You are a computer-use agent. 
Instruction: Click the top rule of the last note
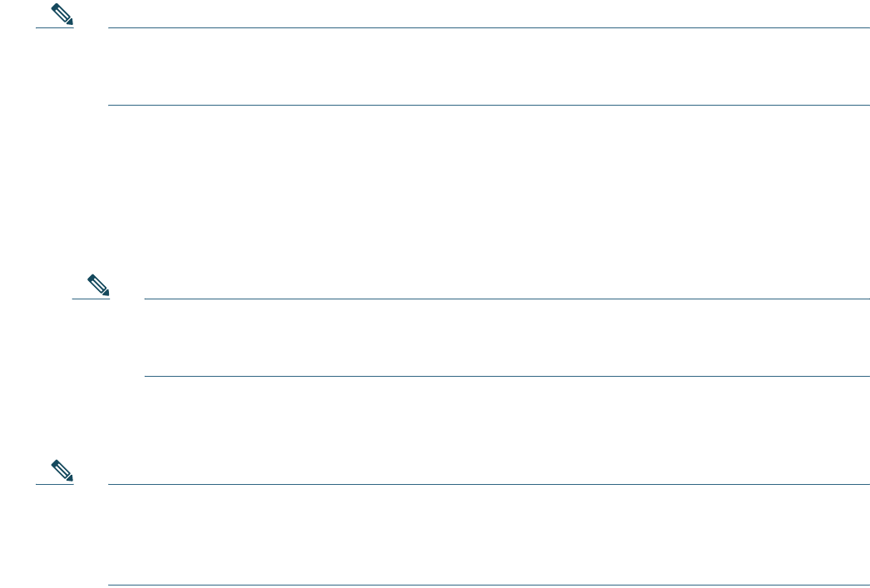click(x=487, y=486)
